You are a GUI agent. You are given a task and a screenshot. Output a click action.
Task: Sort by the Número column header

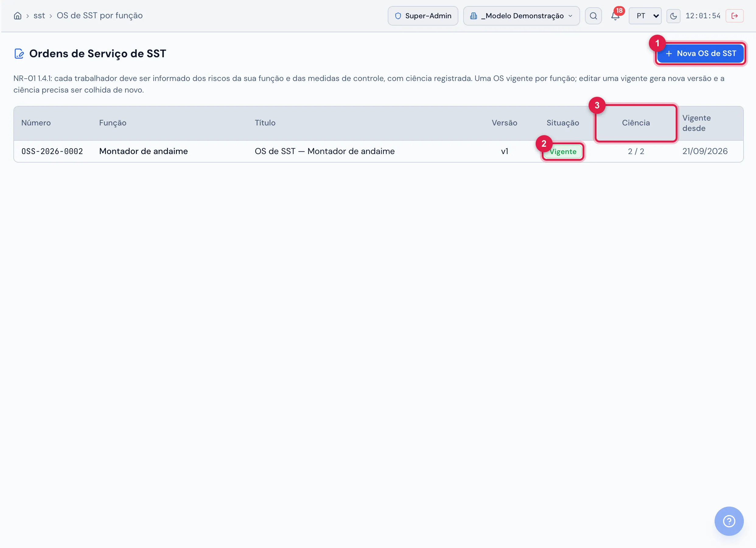point(36,123)
